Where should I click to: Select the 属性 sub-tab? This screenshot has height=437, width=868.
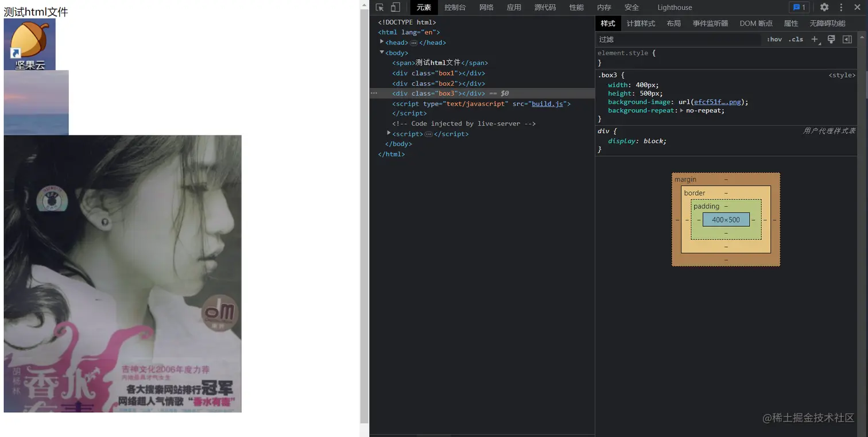(791, 24)
